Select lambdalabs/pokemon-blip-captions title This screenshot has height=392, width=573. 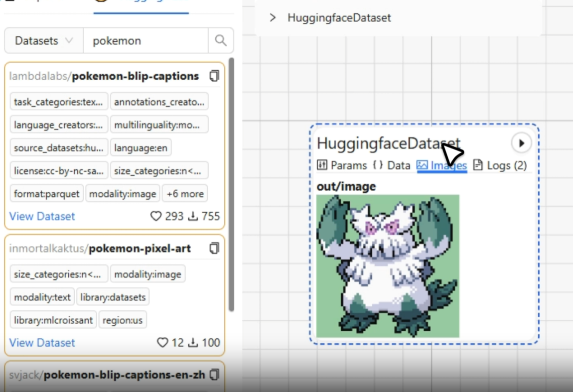(x=104, y=76)
